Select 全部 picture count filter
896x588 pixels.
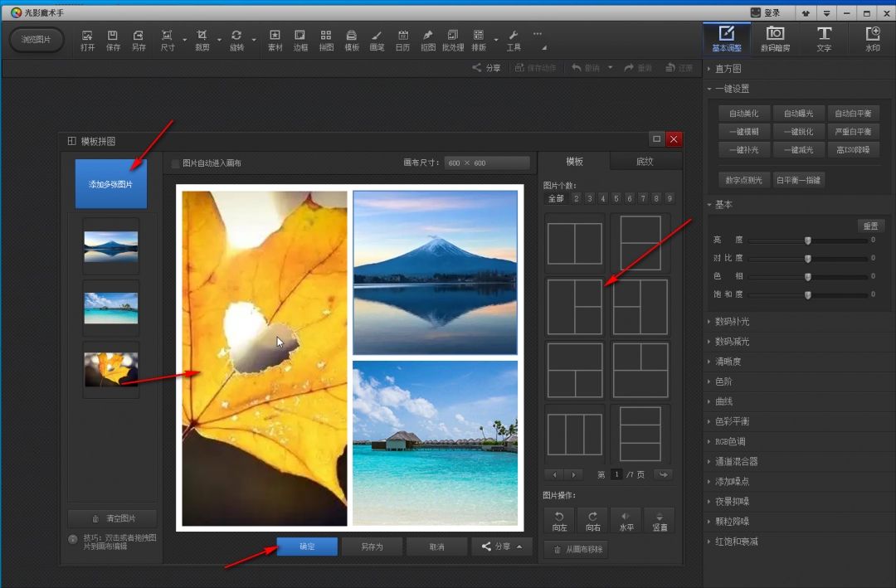555,198
